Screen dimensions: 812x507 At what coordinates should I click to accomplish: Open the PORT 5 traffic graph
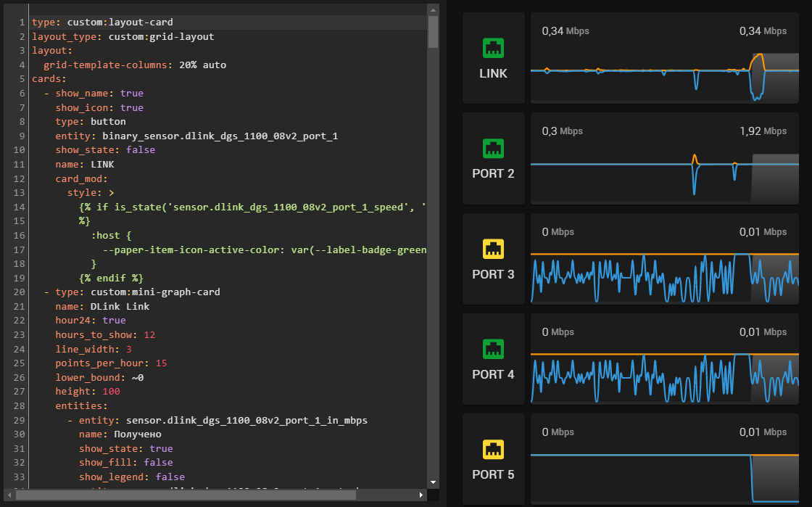pyautogui.click(x=665, y=459)
